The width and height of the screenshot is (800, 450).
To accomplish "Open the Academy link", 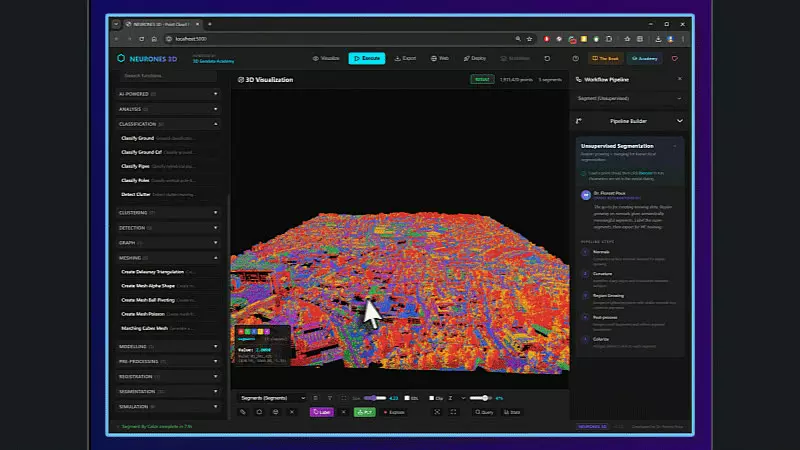I will coord(645,58).
